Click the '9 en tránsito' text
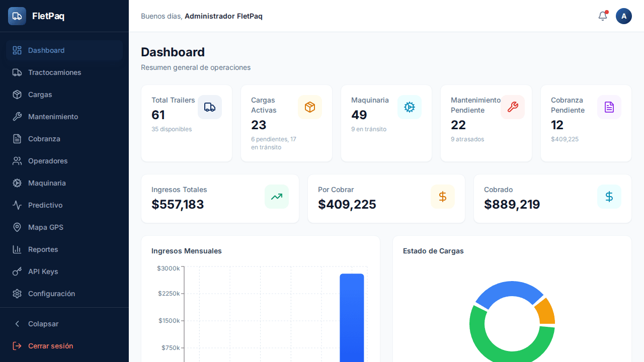644x362 pixels. point(369,129)
